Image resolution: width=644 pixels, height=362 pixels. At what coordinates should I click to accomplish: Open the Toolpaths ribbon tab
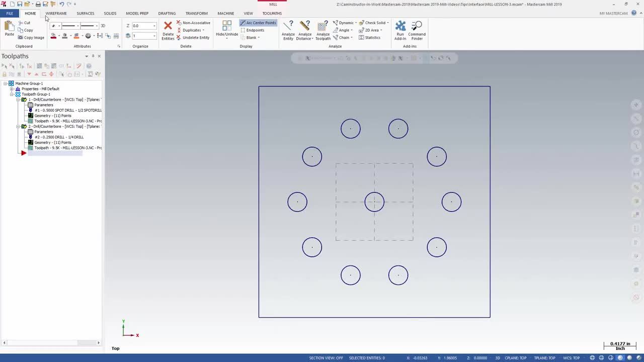[272, 13]
